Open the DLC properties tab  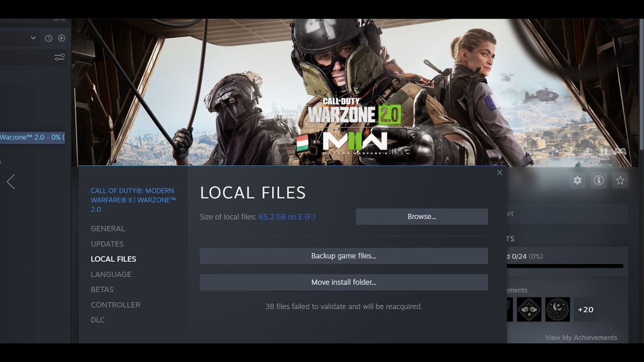click(98, 320)
